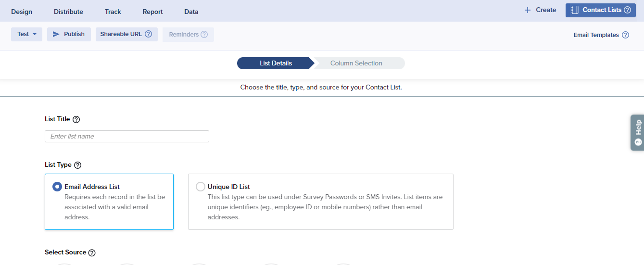644x265 pixels.
Task: Click the notebook icon in Contact Lists button
Action: (x=575, y=10)
